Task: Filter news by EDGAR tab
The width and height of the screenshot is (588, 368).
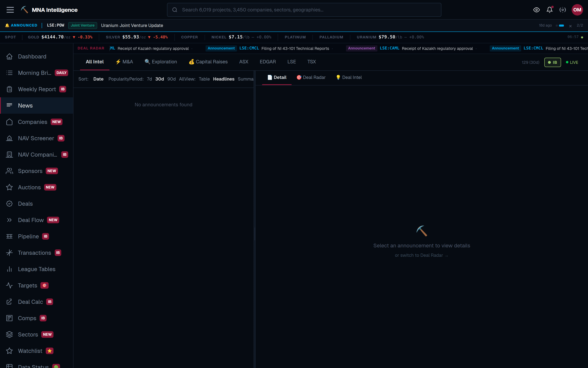Action: [267, 62]
